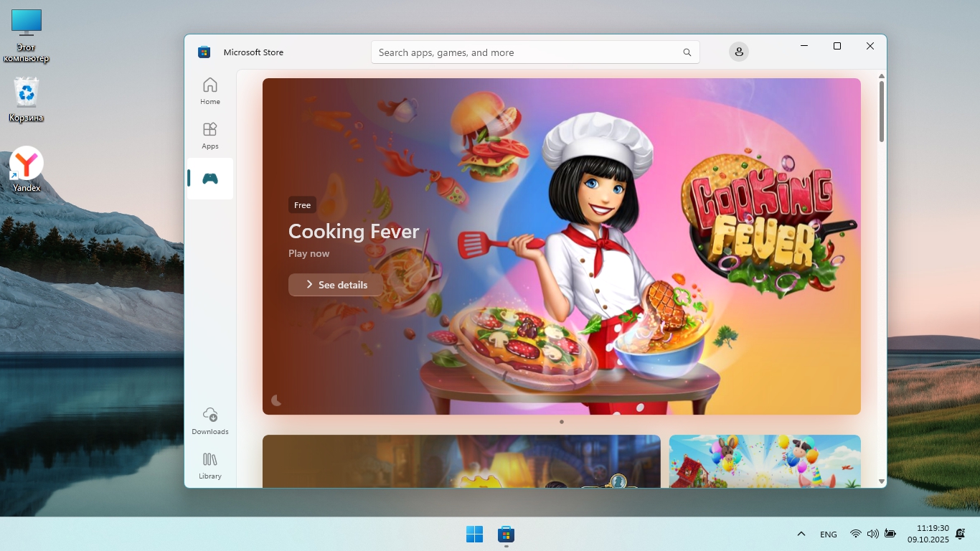Expand the hidden system tray icons chevron
The image size is (980, 551).
pyautogui.click(x=801, y=534)
